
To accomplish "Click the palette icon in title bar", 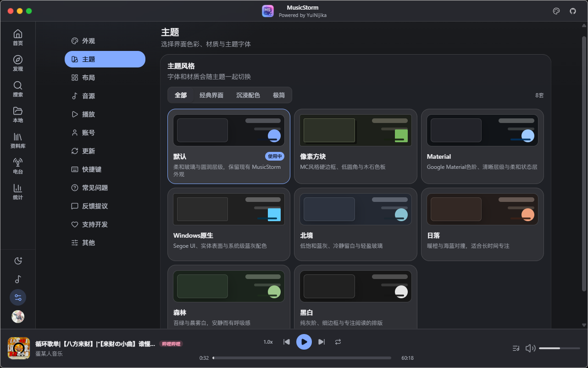I will 556,11.
